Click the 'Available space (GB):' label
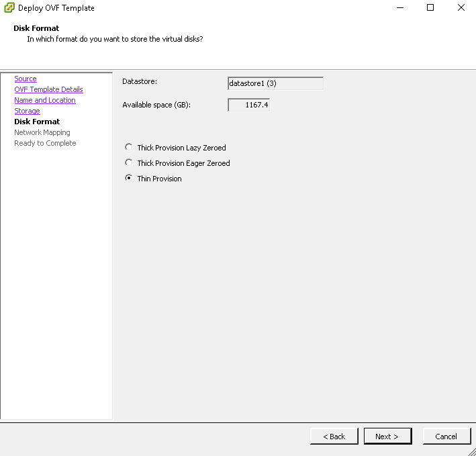476x456 pixels. pyautogui.click(x=156, y=105)
